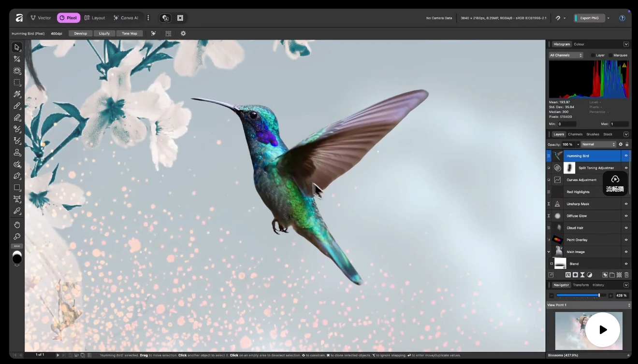Select the Hand view tool
Screen dimensions: 638x364
pyautogui.click(x=17, y=224)
